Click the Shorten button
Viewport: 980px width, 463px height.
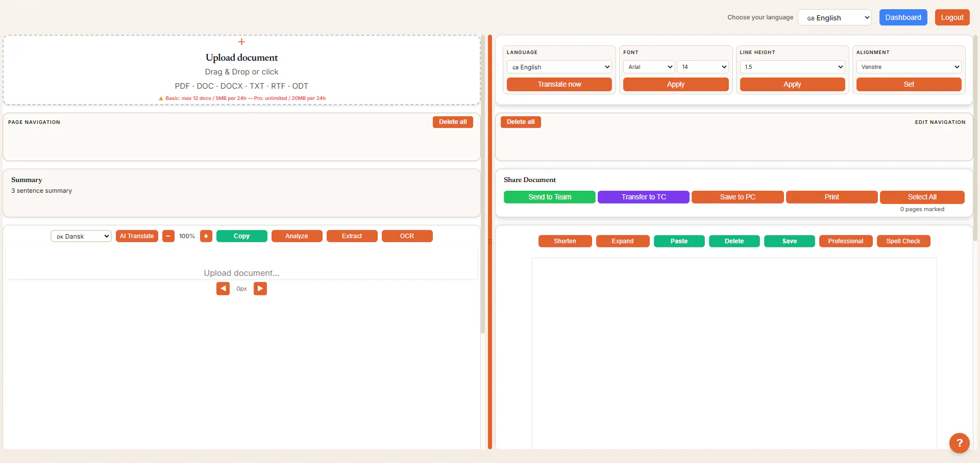(565, 241)
